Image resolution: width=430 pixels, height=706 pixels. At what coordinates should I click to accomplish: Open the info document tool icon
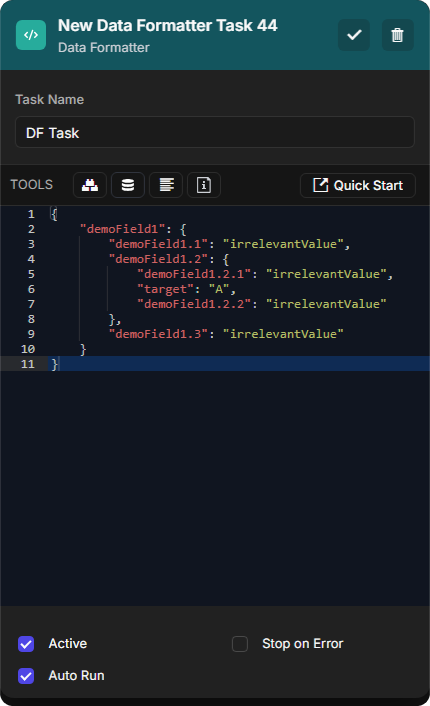coord(204,185)
